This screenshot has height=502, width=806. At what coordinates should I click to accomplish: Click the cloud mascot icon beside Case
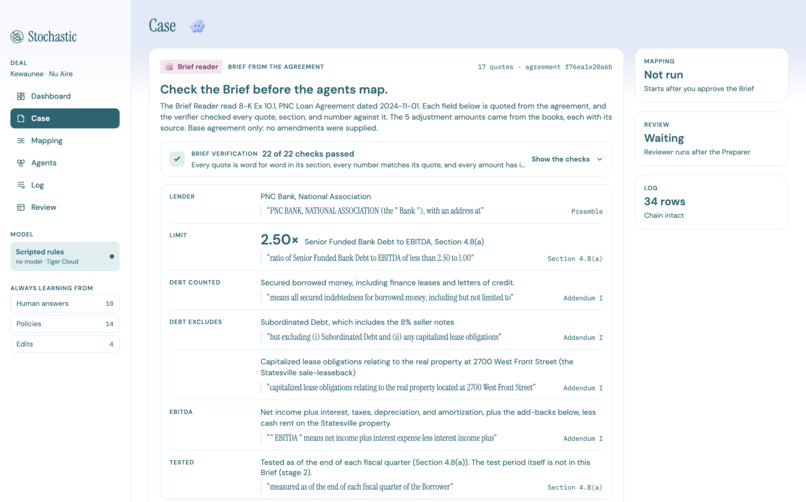[197, 26]
